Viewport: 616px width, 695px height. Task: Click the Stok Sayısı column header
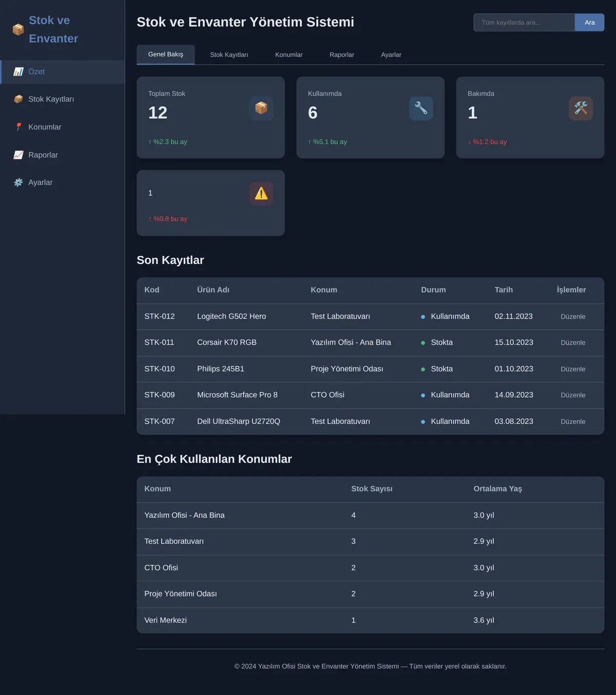pos(372,489)
